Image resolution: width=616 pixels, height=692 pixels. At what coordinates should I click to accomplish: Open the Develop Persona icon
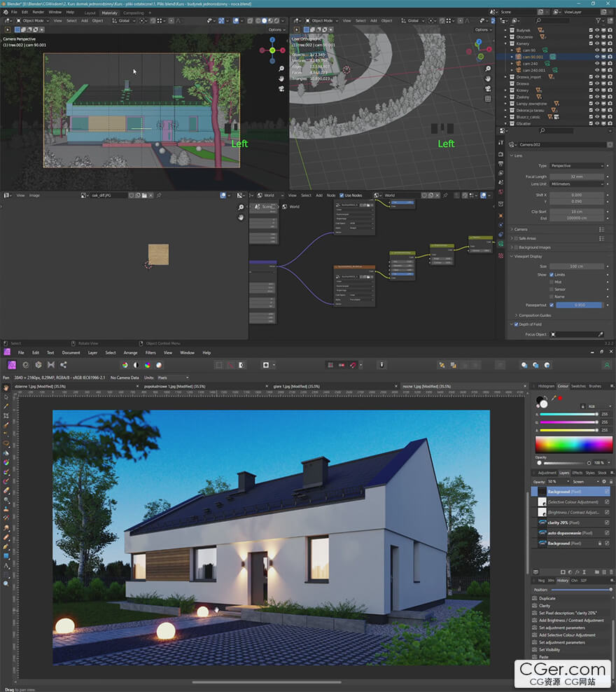coord(38,365)
